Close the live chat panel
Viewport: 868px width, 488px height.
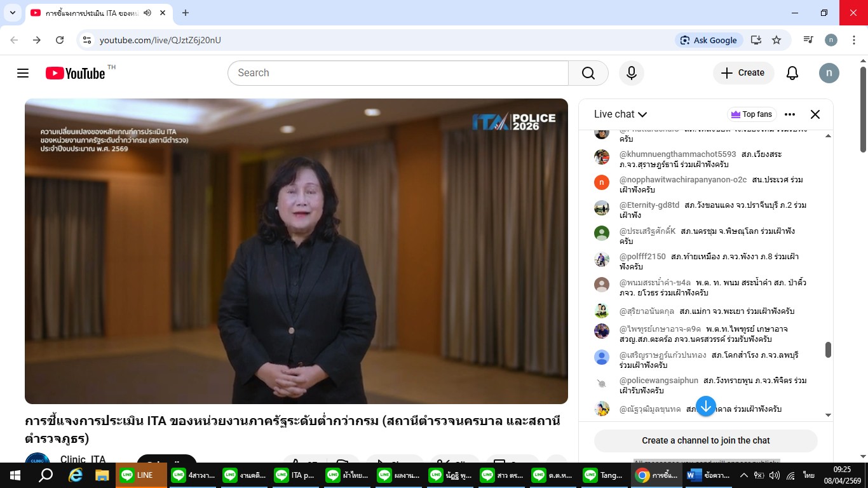coord(815,114)
